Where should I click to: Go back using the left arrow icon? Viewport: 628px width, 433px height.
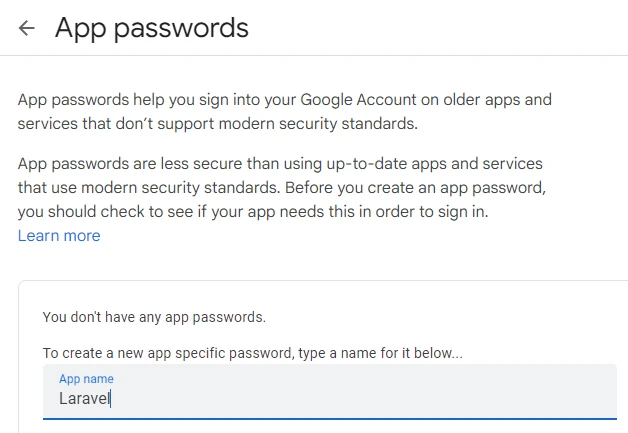click(x=27, y=28)
